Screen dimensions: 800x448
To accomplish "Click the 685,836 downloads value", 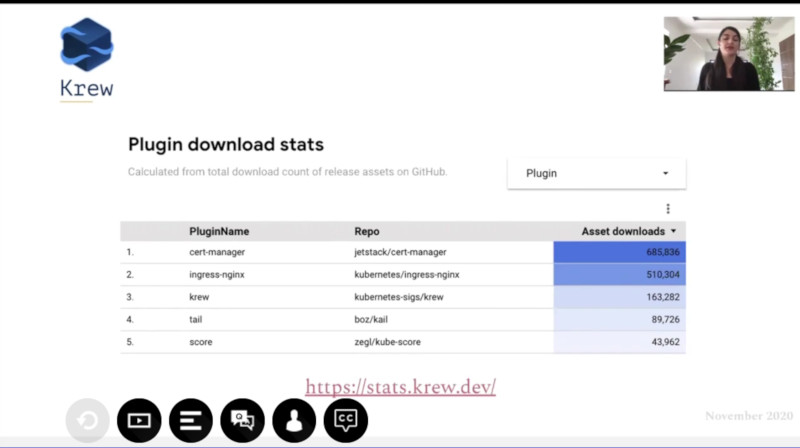I will [x=663, y=252].
